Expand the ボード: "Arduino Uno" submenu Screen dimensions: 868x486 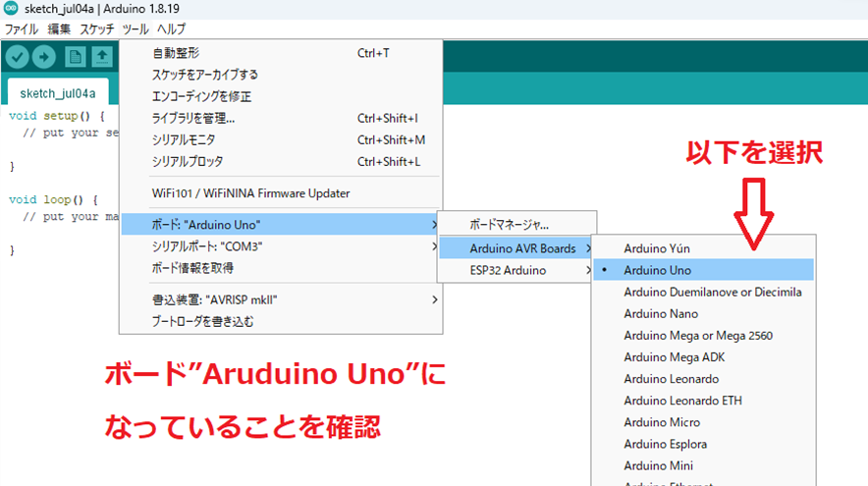click(281, 224)
